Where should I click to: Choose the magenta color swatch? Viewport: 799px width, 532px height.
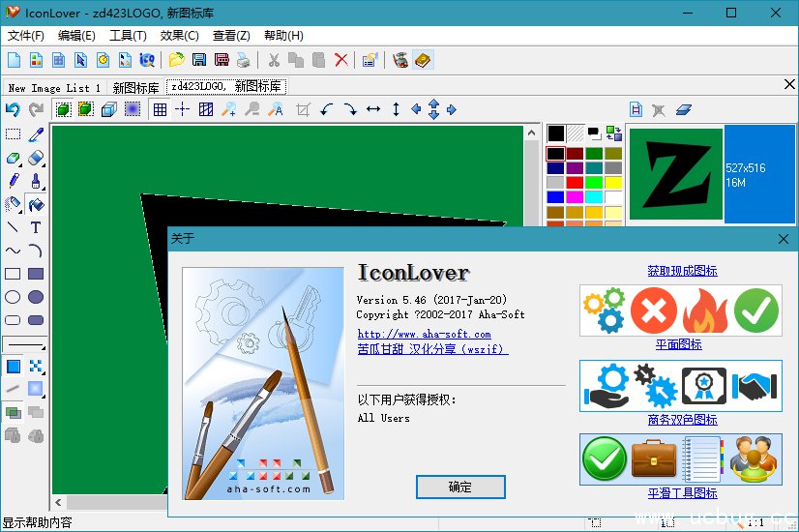[575, 196]
